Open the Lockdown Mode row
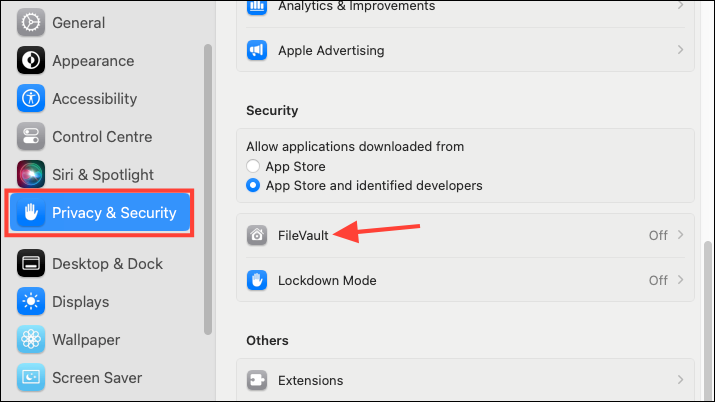Viewport: 715px width, 402px height. coord(465,280)
